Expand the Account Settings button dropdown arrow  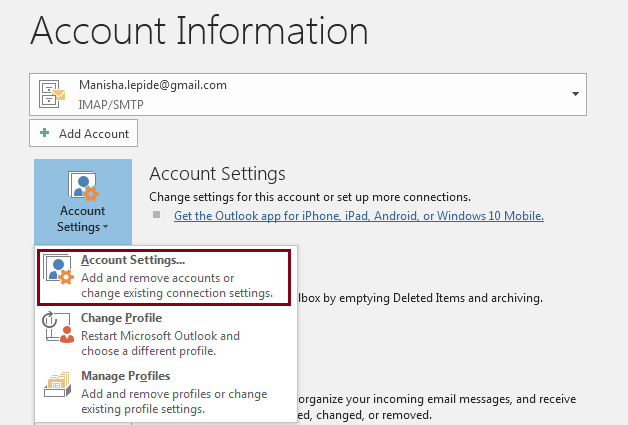pyautogui.click(x=105, y=227)
